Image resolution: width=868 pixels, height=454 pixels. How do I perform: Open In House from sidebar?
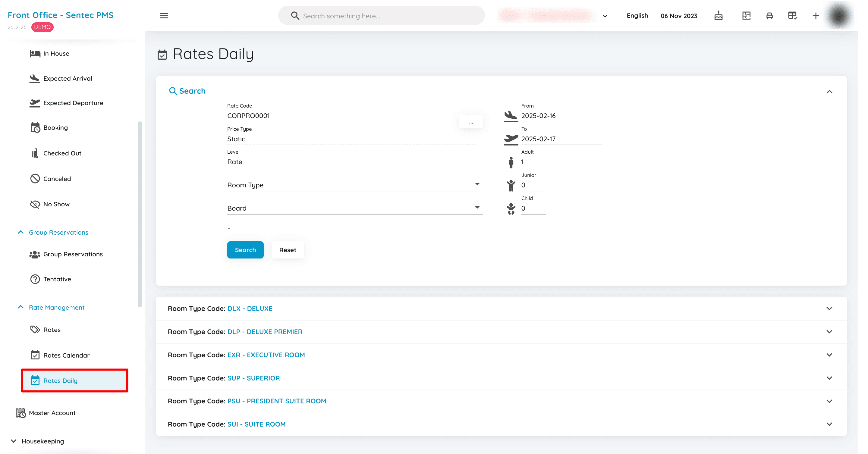(49, 54)
